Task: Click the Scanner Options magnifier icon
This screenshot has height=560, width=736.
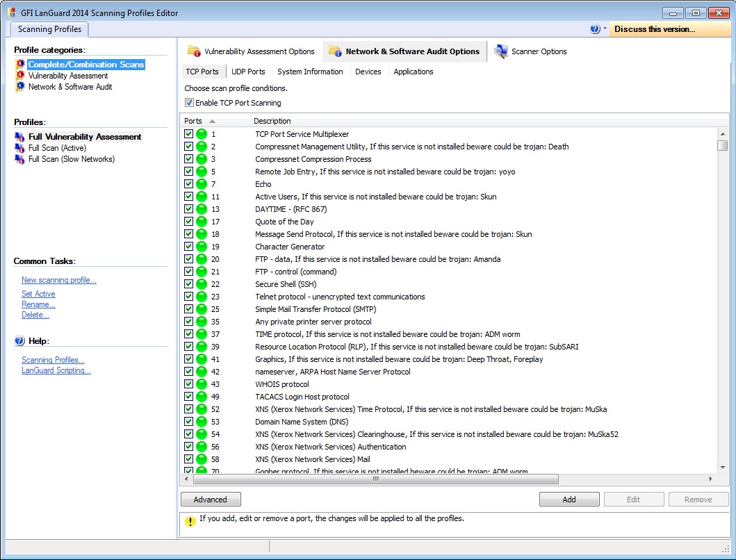Action: click(501, 51)
